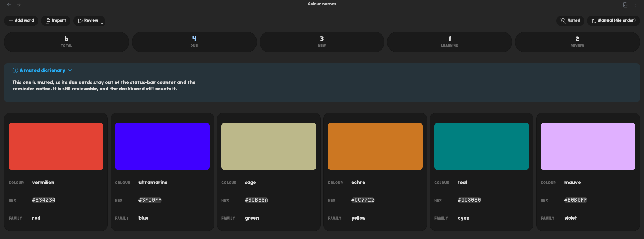Image resolution: width=644 pixels, height=239 pixels.
Task: Go back with the left arrow icon
Action: tap(9, 5)
